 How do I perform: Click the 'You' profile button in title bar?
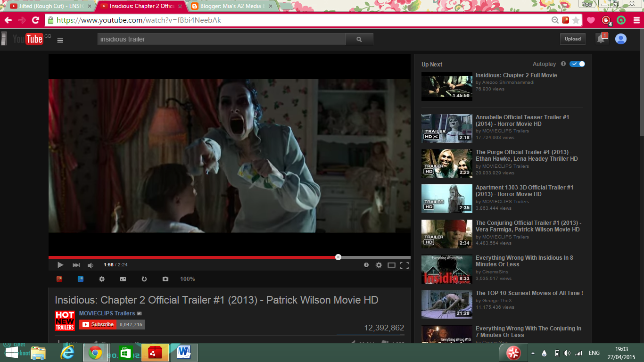[587, 4]
